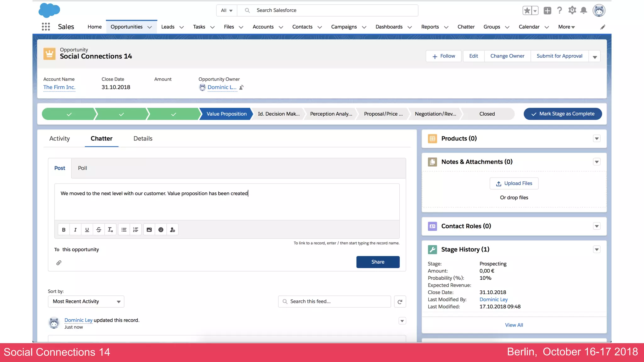Toggle underline formatting in editor
This screenshot has width=644, height=362.
click(x=87, y=230)
